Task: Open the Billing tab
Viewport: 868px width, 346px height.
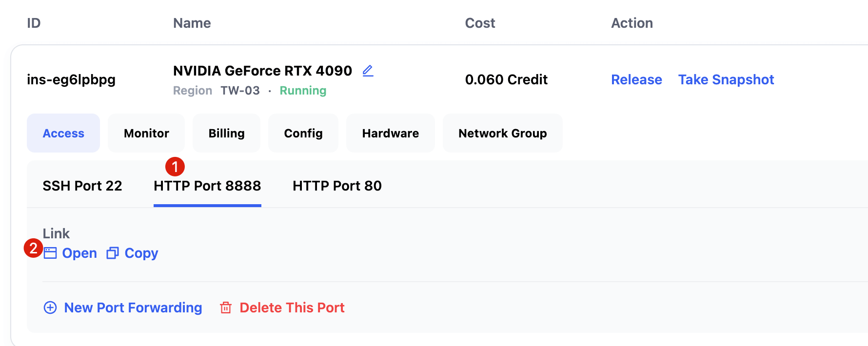Action: point(226,133)
